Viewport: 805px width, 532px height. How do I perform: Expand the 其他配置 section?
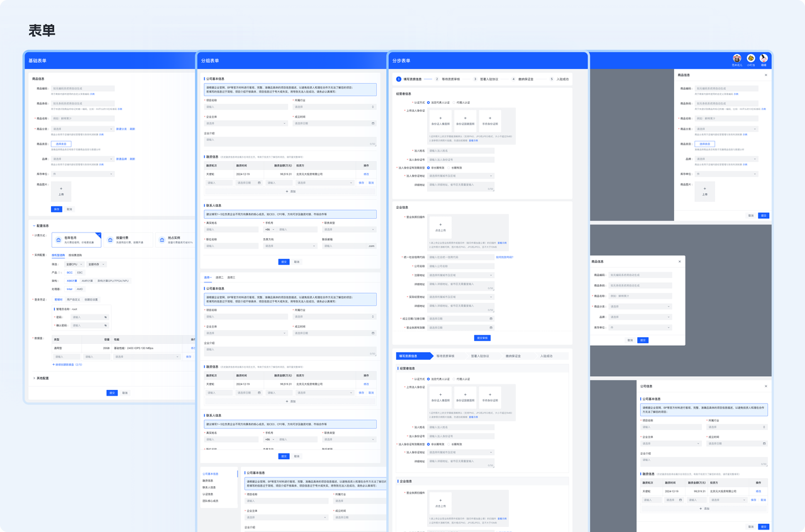(35, 379)
